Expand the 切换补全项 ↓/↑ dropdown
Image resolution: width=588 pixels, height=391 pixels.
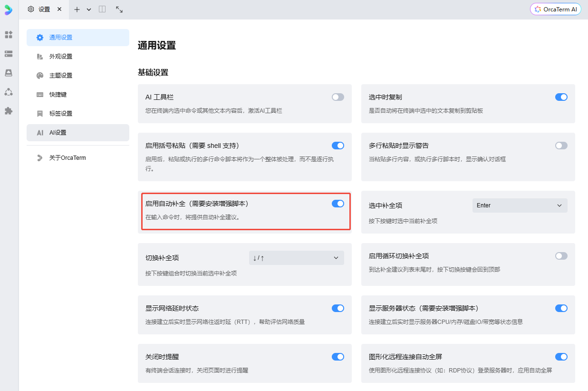click(x=296, y=258)
